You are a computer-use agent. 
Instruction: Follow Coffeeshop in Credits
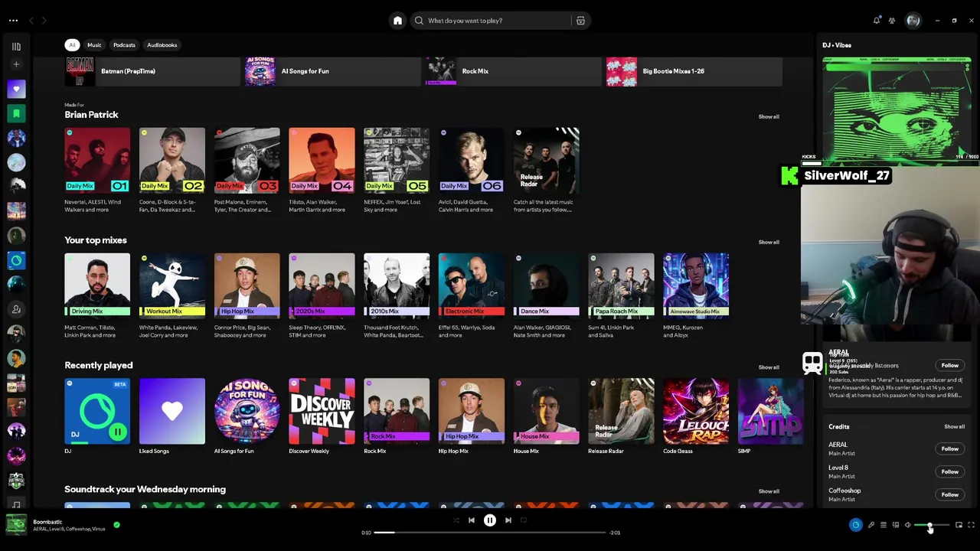point(949,494)
